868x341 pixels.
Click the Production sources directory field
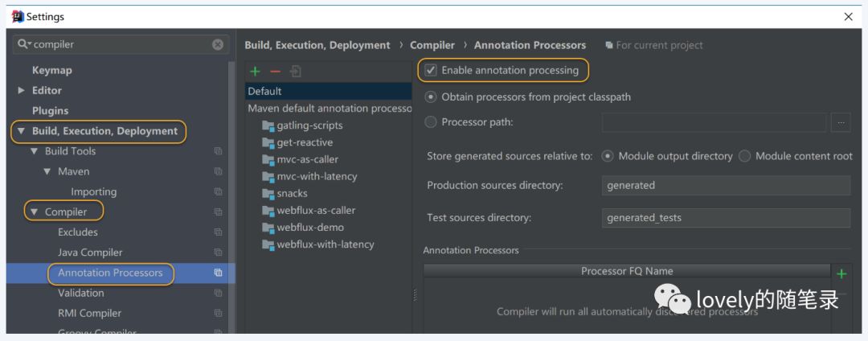[725, 185]
